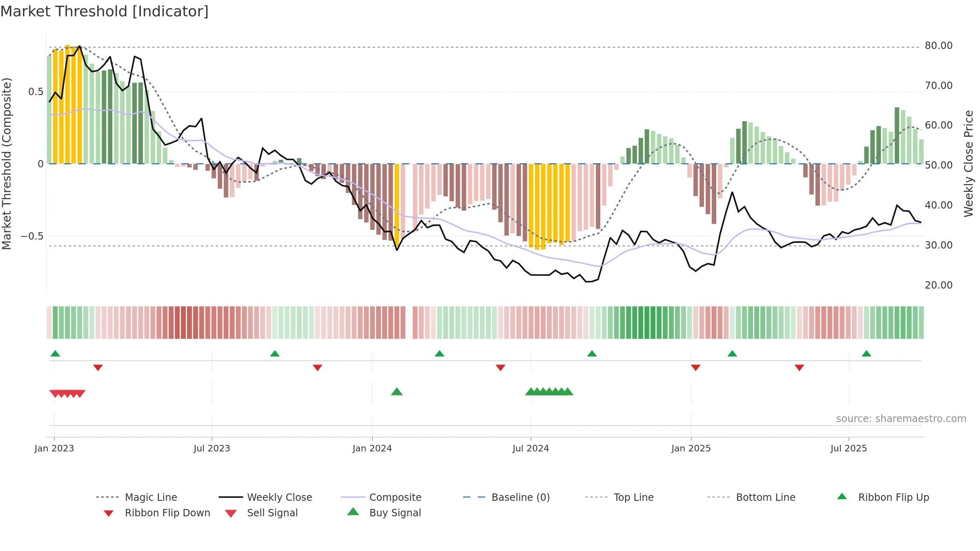The height and width of the screenshot is (551, 980).
Task: Click the green flip-up triangle just after July 2025
Action: coord(866,353)
